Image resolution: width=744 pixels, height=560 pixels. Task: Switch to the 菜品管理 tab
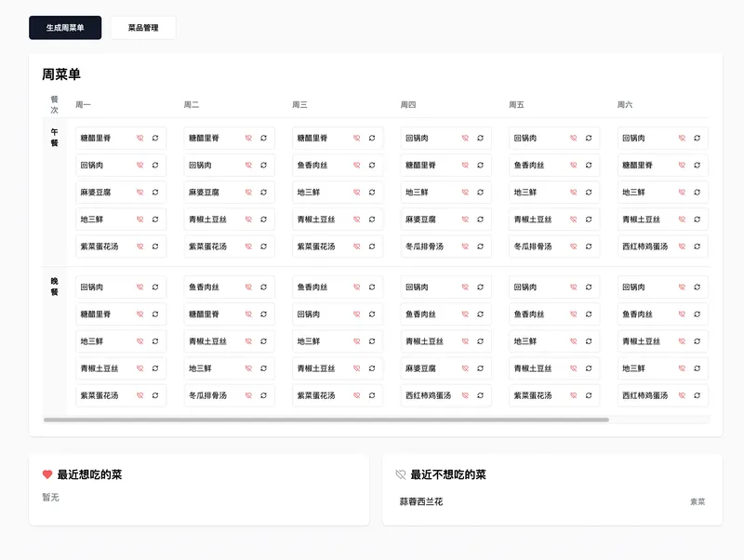(143, 28)
